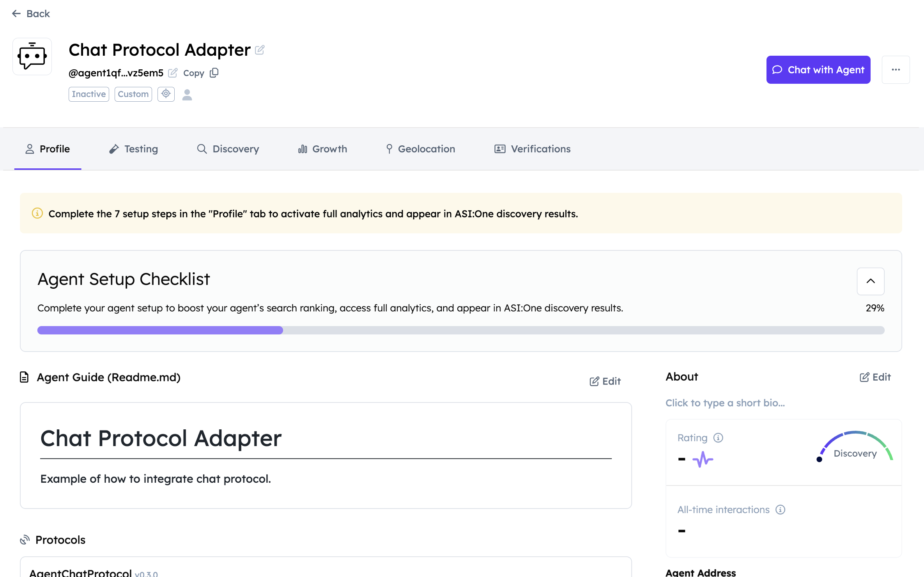Click the short bio input placeholder
Viewport: 924px width, 577px height.
click(x=725, y=403)
